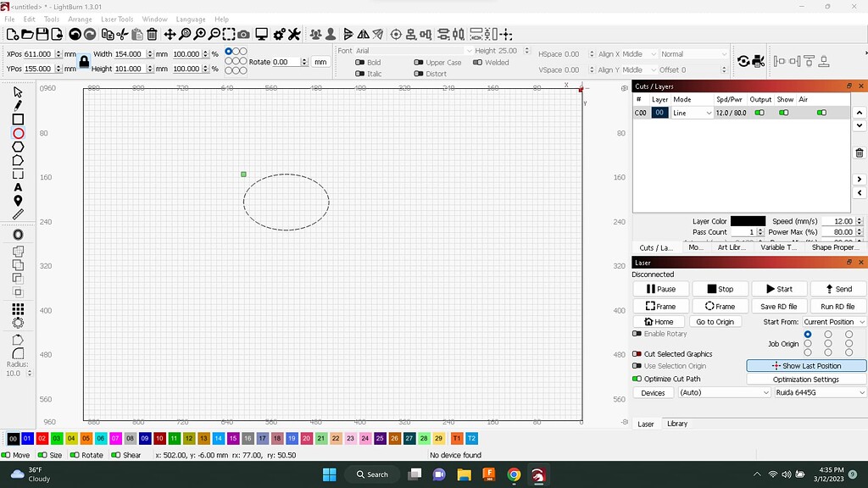Open the Laser Tools menu
Image resolution: width=868 pixels, height=488 pixels.
pyautogui.click(x=117, y=19)
